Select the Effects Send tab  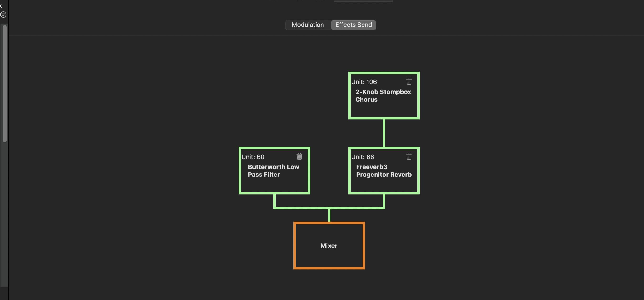point(353,25)
